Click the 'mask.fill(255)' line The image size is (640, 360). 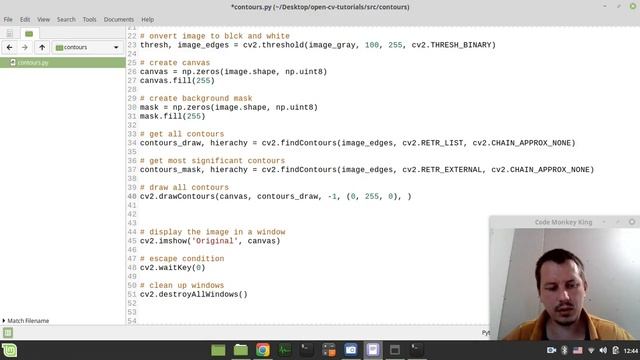tap(173, 116)
